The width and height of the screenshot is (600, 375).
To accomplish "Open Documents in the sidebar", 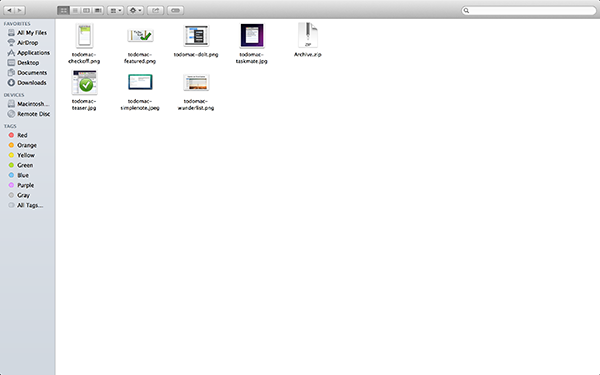I will coord(28,72).
